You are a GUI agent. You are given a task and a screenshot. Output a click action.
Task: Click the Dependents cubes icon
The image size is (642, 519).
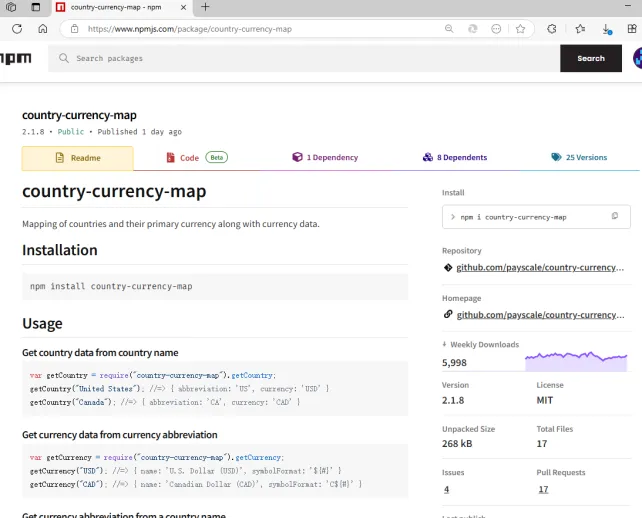point(428,157)
